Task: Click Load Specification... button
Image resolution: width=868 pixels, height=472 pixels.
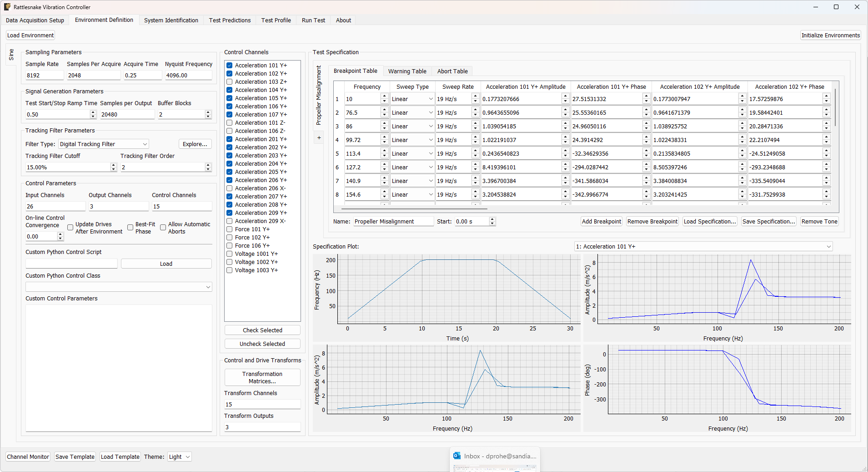Action: (x=710, y=222)
